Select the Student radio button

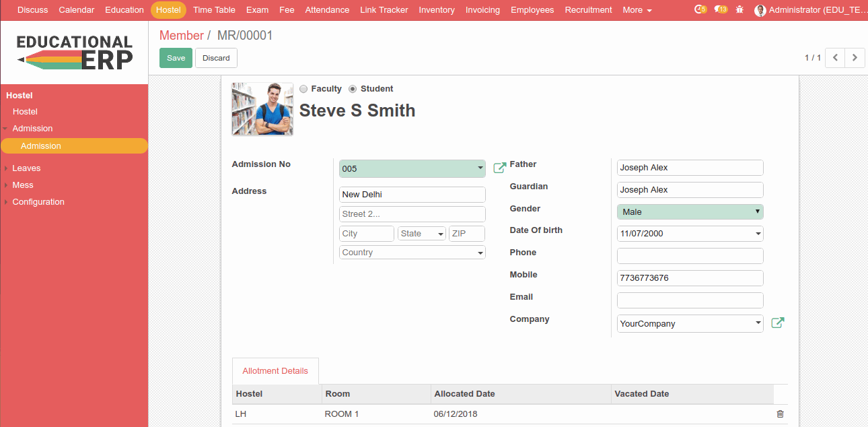click(353, 89)
